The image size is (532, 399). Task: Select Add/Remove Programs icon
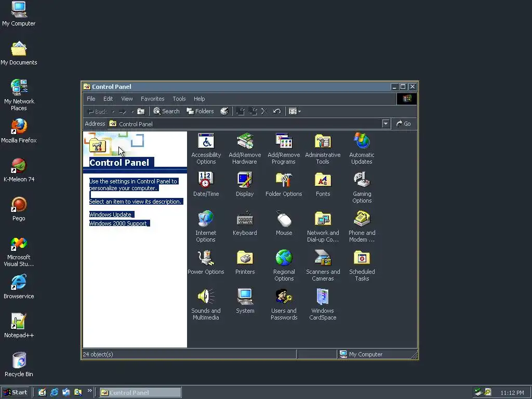284,149
